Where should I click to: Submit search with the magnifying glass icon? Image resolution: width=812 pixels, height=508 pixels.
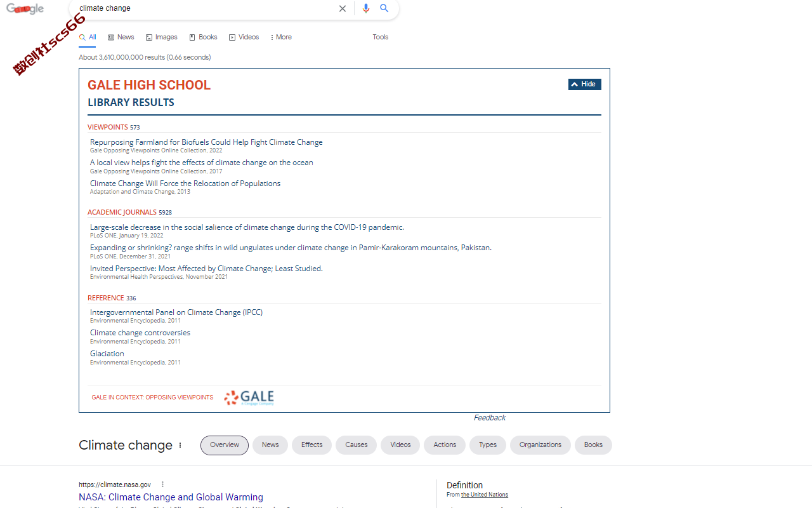tap(384, 8)
